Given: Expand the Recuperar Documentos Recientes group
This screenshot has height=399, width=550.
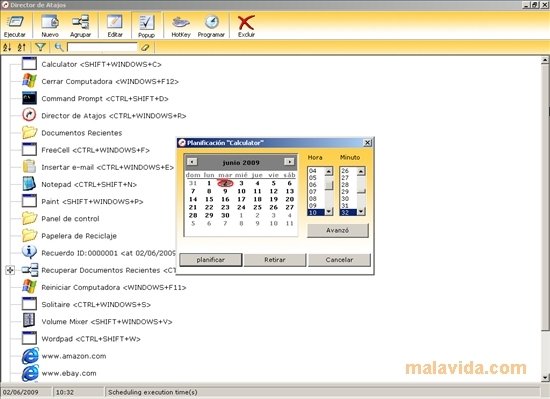Looking at the screenshot, I should (x=10, y=270).
